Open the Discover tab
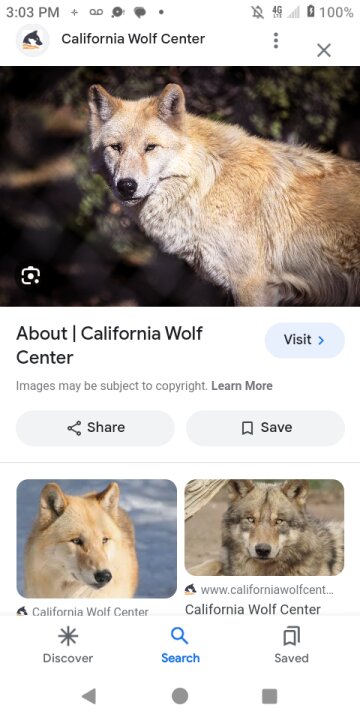360x720 pixels. tap(68, 645)
